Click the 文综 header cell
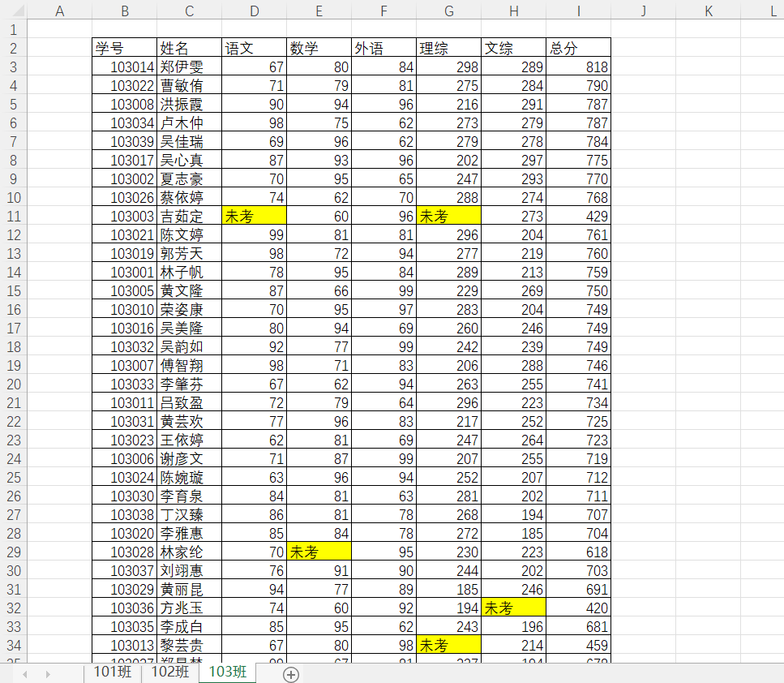784x683 pixels. (513, 48)
